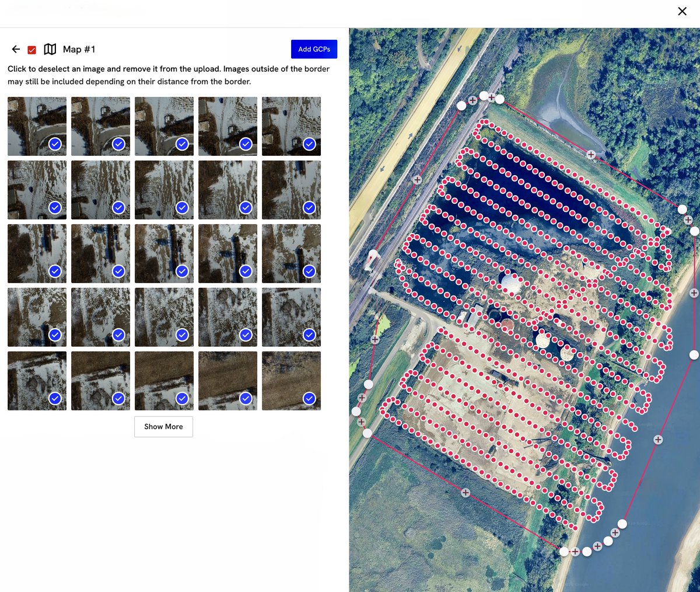Remove the third image in the bottom row
Image resolution: width=700 pixels, height=592 pixels.
point(164,381)
